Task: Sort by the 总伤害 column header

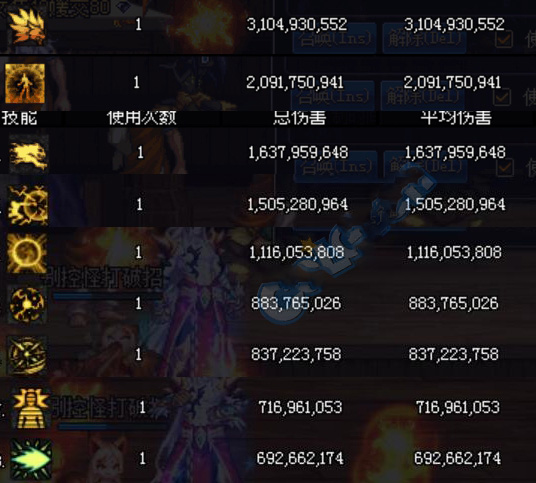Action: coord(300,118)
